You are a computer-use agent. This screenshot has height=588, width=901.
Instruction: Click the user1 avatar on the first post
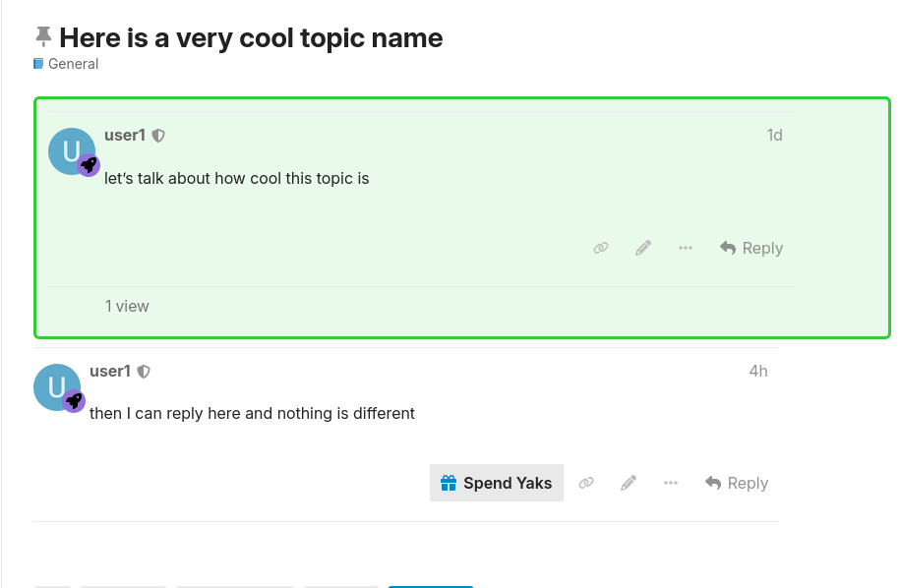pos(69,150)
